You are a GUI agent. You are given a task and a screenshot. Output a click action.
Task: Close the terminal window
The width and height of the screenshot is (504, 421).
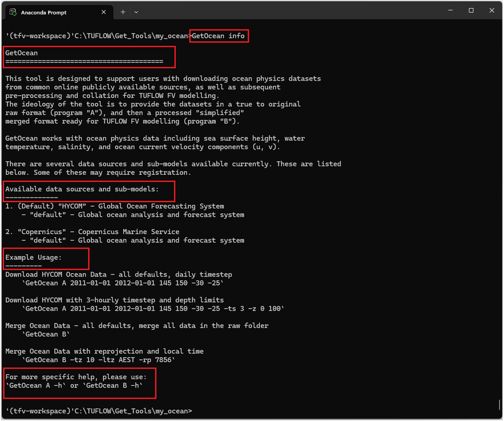pyautogui.click(x=492, y=11)
